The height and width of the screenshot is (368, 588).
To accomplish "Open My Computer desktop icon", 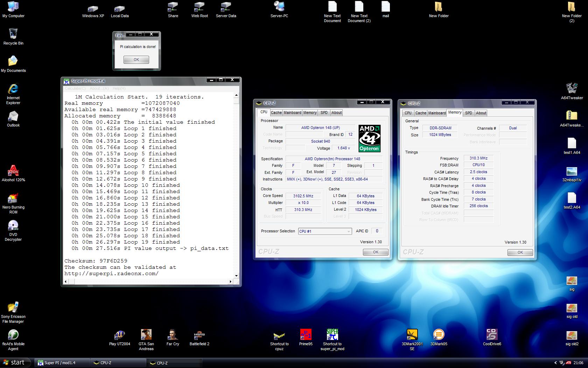I will pyautogui.click(x=13, y=9).
